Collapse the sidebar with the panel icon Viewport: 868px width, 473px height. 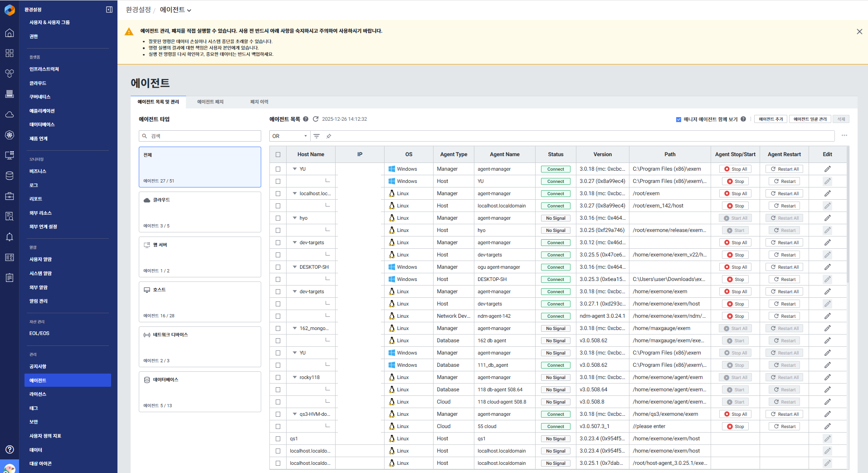tap(109, 10)
